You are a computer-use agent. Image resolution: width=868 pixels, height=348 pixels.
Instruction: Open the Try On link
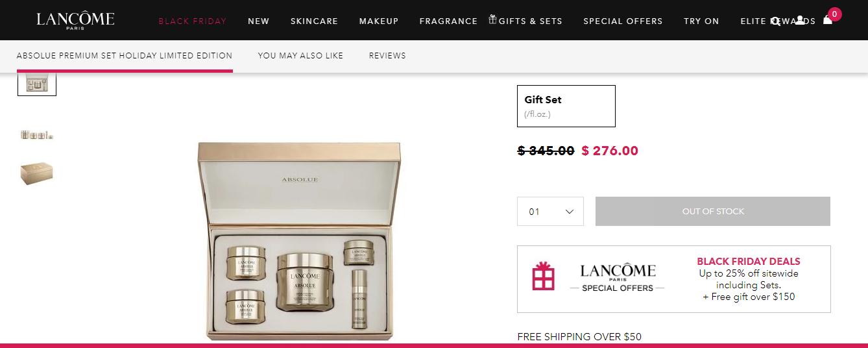click(x=701, y=21)
